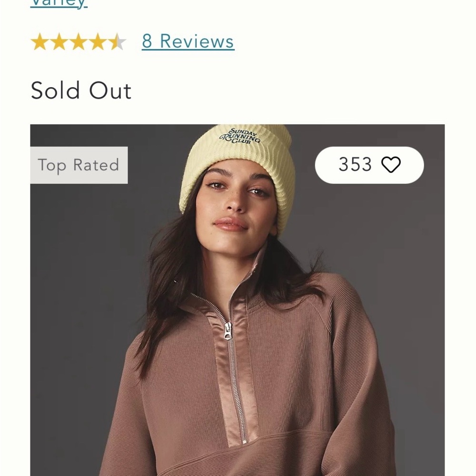This screenshot has height=476, width=476.
Task: Click the Top Rated badge
Action: pos(79,165)
